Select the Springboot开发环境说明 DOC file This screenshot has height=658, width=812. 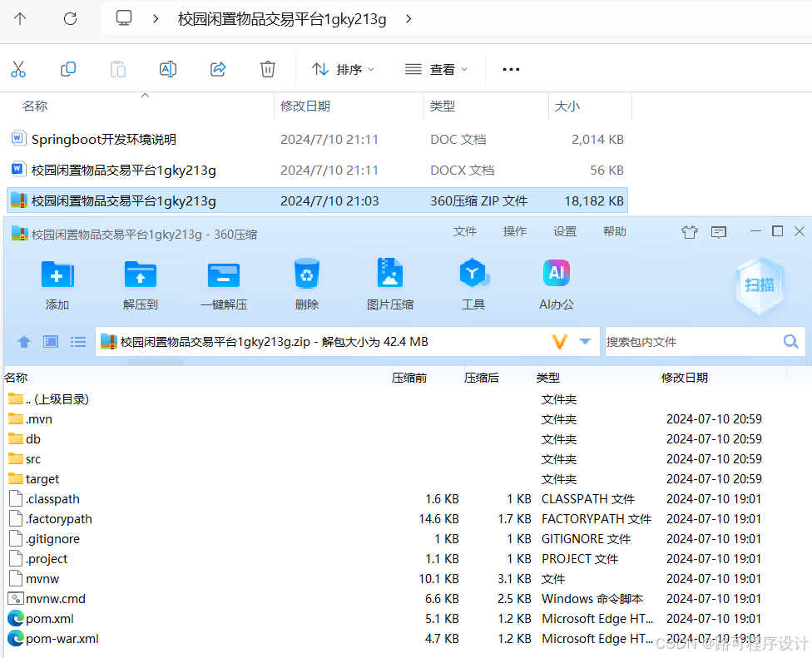(x=317, y=139)
